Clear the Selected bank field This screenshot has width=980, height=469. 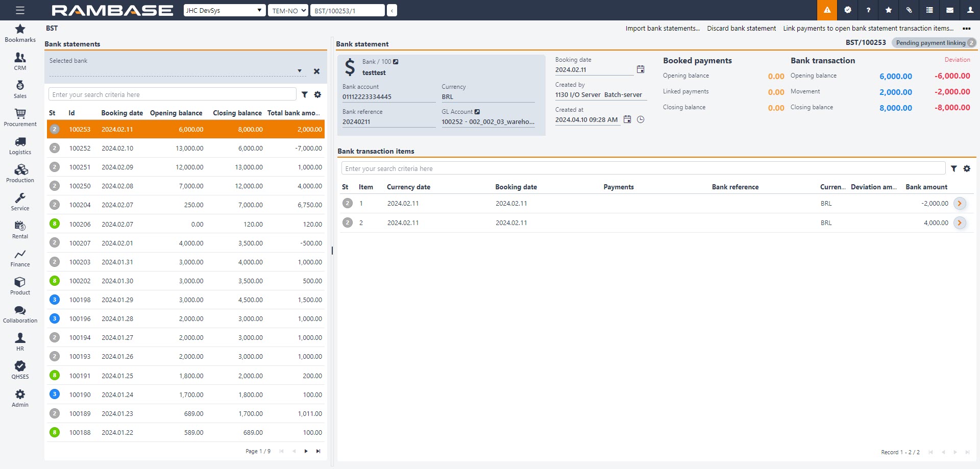(x=316, y=71)
